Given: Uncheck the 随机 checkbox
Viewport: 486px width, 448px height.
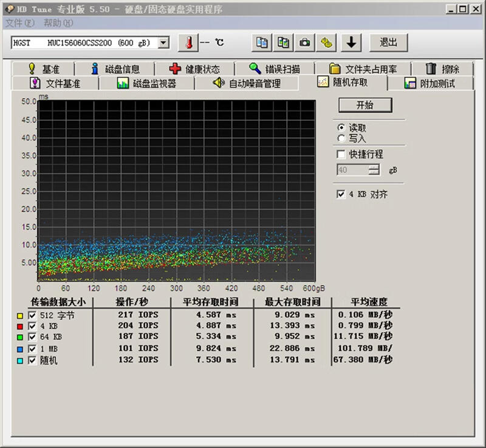Looking at the screenshot, I should click(x=32, y=361).
